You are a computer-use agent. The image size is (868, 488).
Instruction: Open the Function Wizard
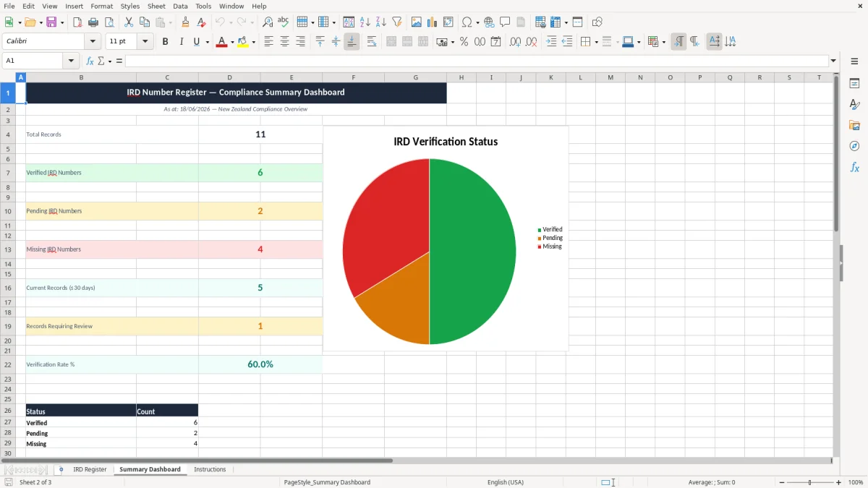[90, 61]
